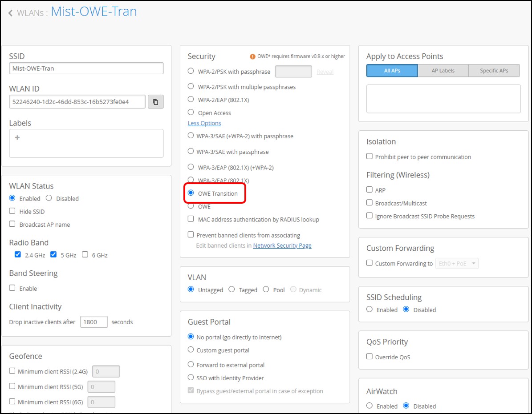Switch to the AP Labels tab
The height and width of the screenshot is (414, 532).
443,70
